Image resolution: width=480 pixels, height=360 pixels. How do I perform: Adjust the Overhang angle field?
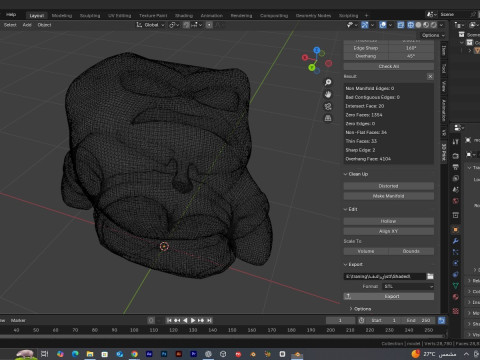389,56
